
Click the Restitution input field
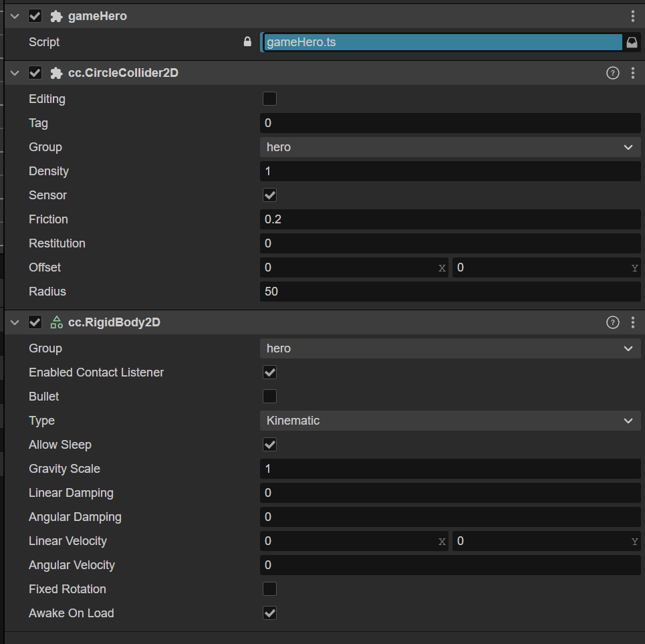click(x=450, y=243)
